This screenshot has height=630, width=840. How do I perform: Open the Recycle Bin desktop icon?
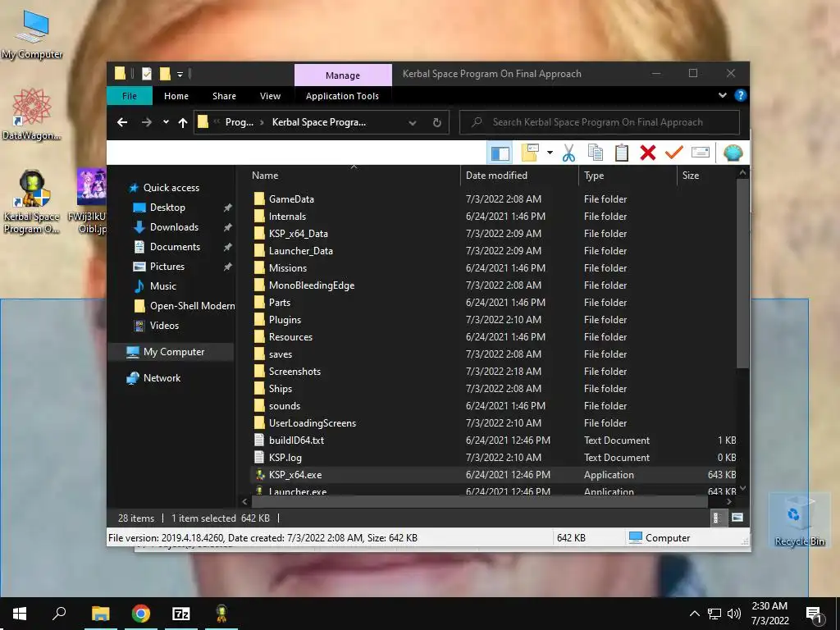pos(799,520)
